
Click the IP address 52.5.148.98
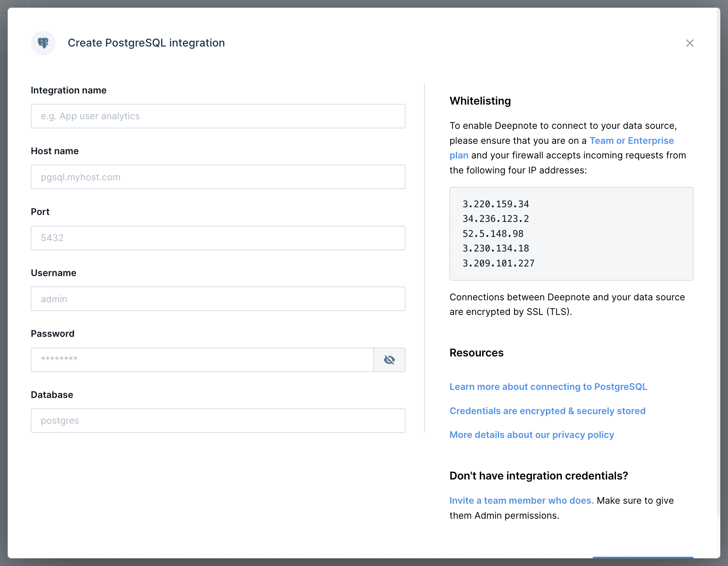(493, 234)
